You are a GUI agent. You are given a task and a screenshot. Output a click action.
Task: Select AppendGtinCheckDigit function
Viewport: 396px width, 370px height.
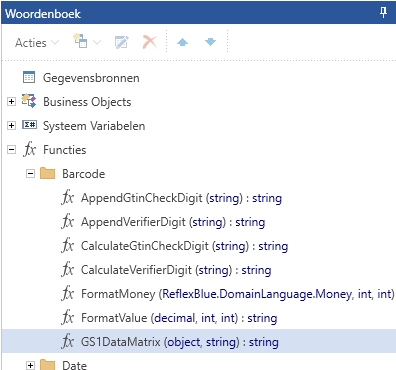point(181,198)
